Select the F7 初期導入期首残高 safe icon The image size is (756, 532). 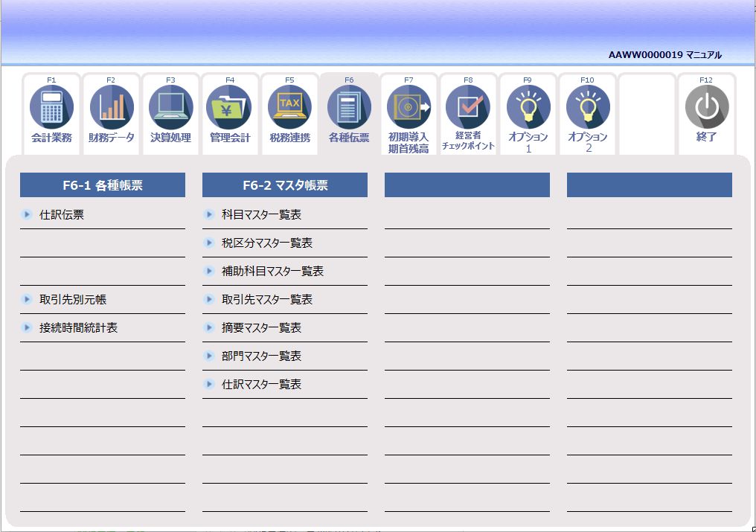coord(409,107)
